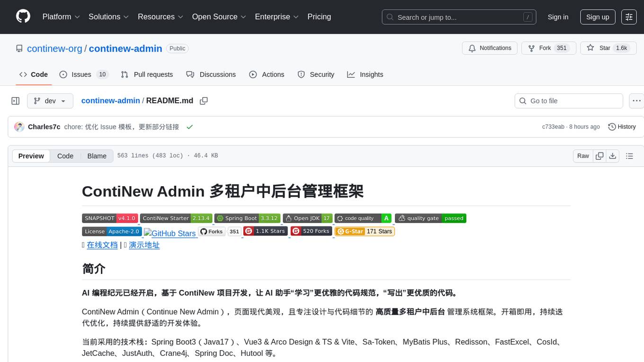Screen dimensions: 644x362
Task: Open continew-admin breadcrumb folder link
Action: (110, 101)
